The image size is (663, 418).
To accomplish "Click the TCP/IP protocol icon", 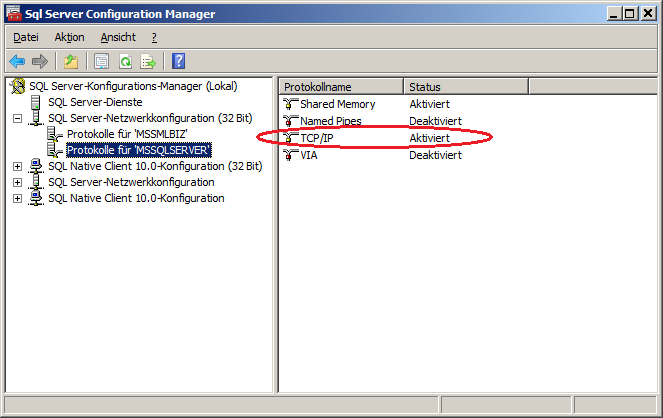I will coord(290,138).
